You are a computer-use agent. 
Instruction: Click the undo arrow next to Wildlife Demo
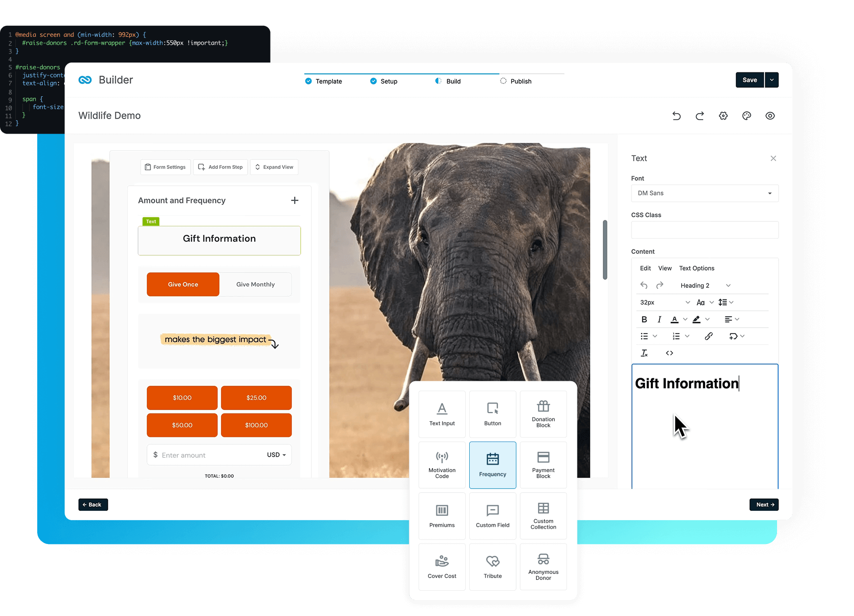[676, 116]
